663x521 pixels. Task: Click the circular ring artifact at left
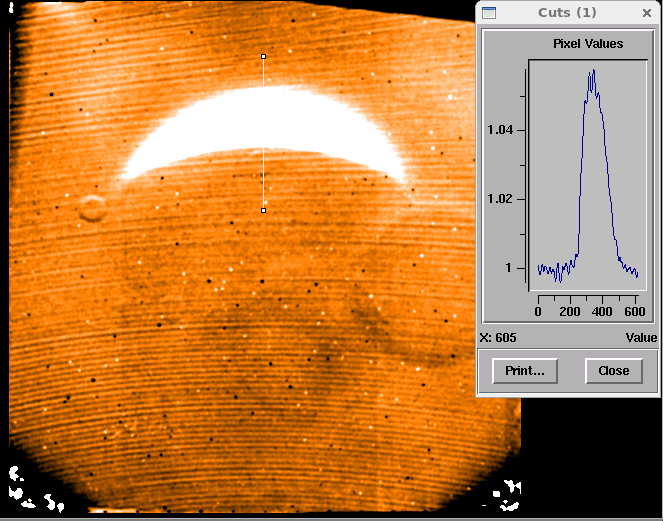point(92,208)
